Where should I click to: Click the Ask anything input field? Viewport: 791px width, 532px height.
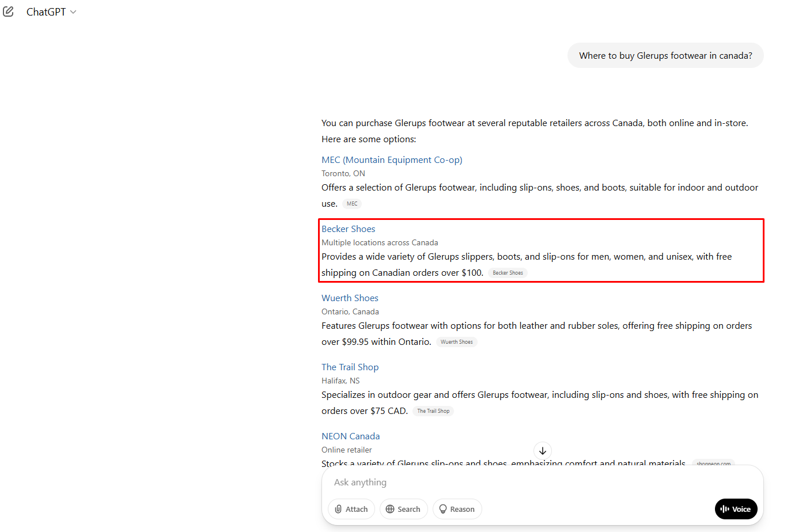tap(518, 482)
